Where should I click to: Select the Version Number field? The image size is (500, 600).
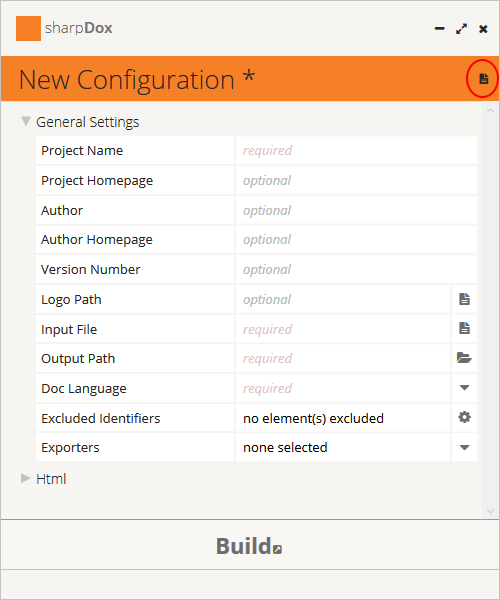coord(356,269)
